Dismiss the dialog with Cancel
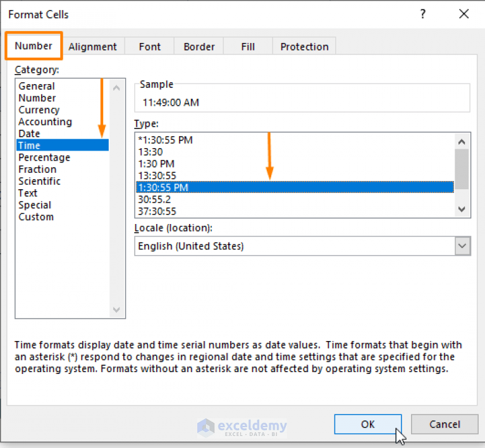 click(x=445, y=424)
